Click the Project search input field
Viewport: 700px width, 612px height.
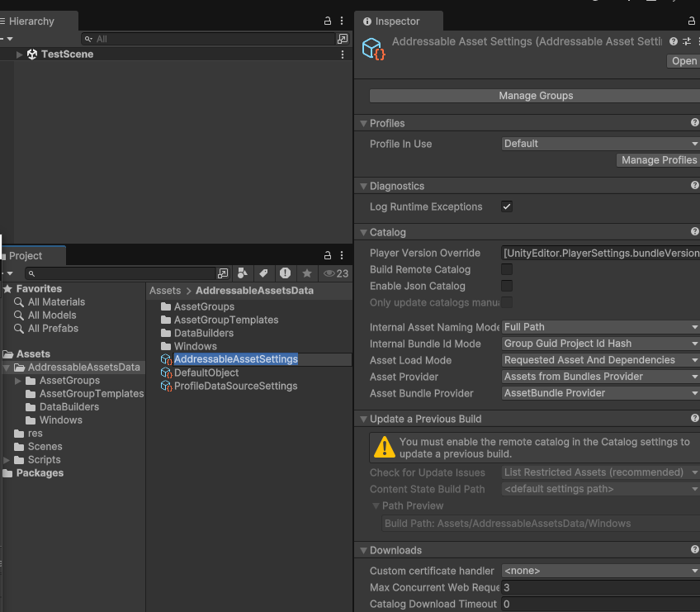121,273
